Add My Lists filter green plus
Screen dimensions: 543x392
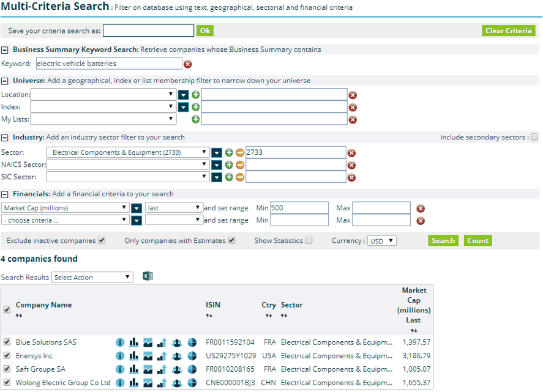coord(196,119)
